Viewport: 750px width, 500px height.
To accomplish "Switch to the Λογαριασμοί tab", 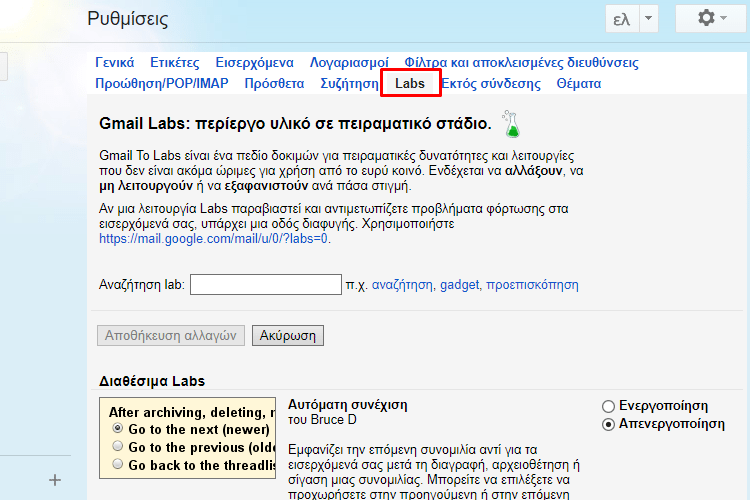I will 349,63.
